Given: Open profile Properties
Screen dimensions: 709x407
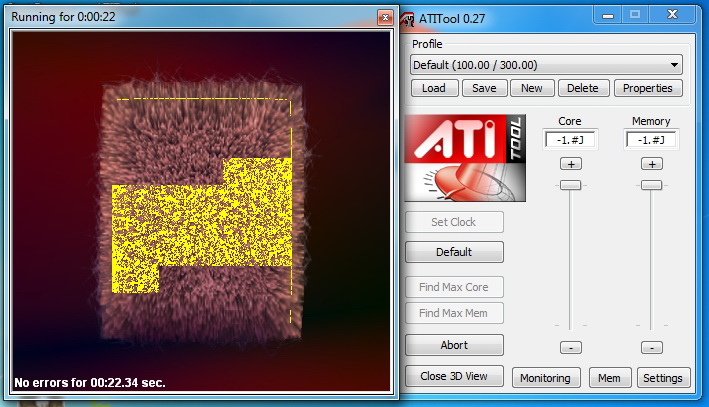Looking at the screenshot, I should pos(647,88).
